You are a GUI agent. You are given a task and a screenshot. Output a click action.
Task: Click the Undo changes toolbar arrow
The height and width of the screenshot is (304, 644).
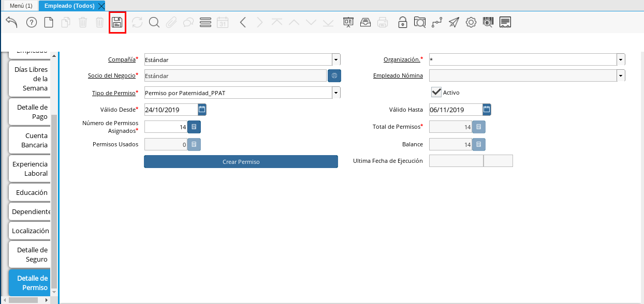11,22
